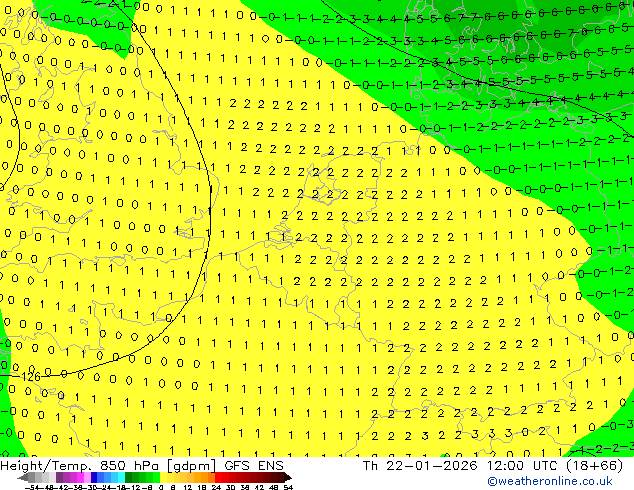Click the (18+66) forecast run label
This screenshot has height=490, width=634.
pyautogui.click(x=594, y=466)
